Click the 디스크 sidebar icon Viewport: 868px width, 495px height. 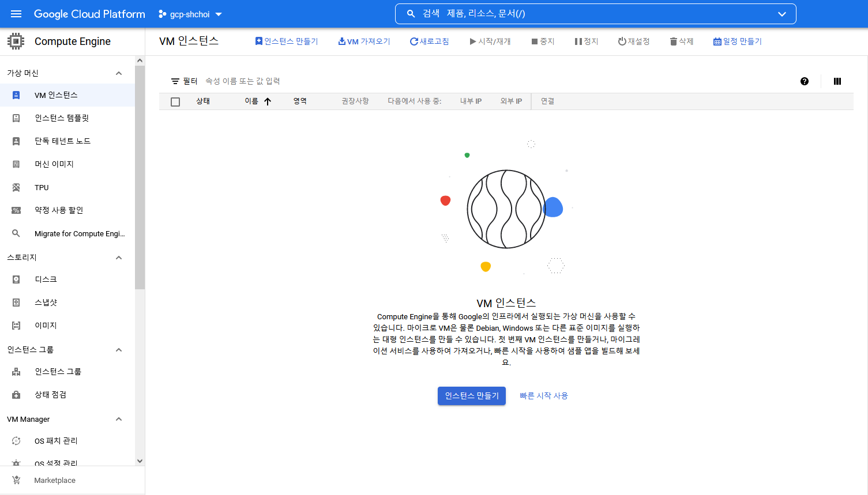[x=16, y=279]
